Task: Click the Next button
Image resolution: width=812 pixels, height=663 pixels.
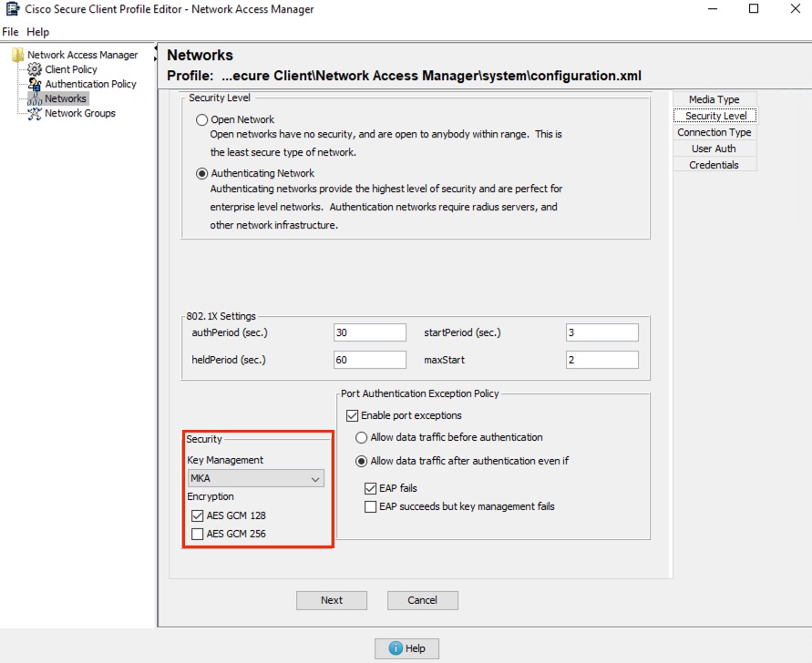Action: 332,600
